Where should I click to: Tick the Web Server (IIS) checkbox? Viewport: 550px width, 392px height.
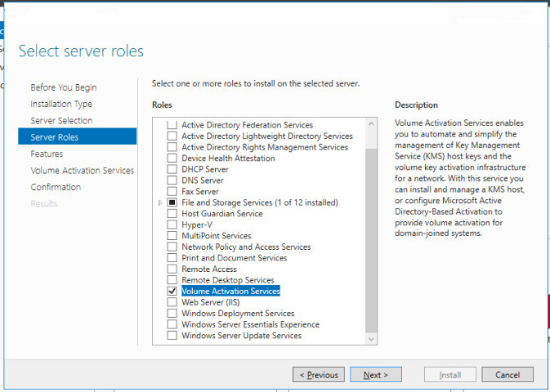click(172, 302)
